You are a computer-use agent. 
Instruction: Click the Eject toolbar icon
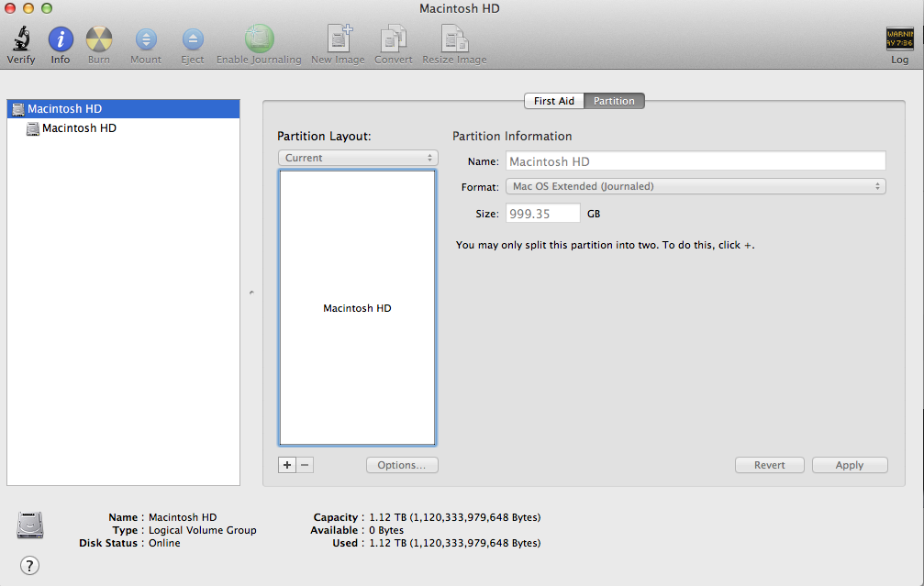[x=193, y=39]
